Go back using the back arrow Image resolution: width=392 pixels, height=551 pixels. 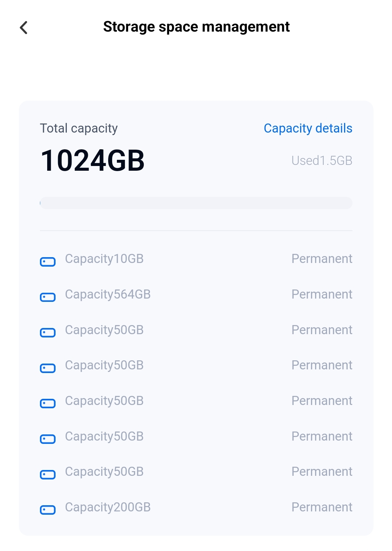tap(24, 28)
